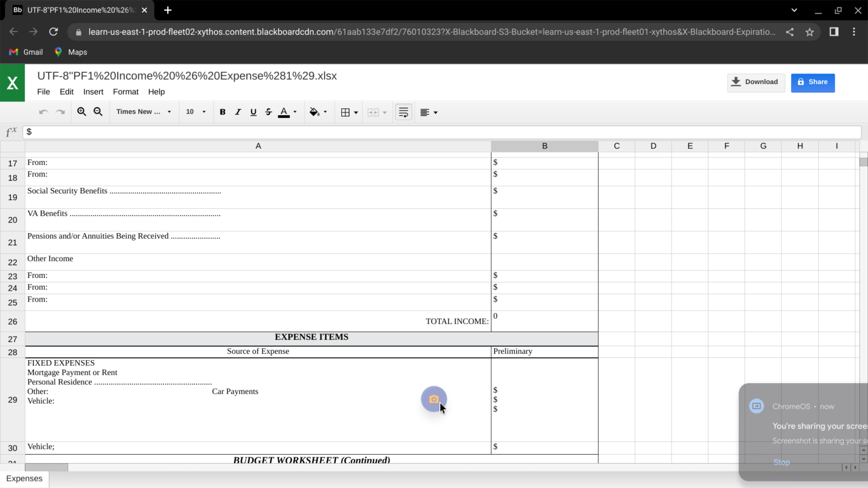Reload the page
This screenshot has height=488, width=868.
[x=54, y=32]
